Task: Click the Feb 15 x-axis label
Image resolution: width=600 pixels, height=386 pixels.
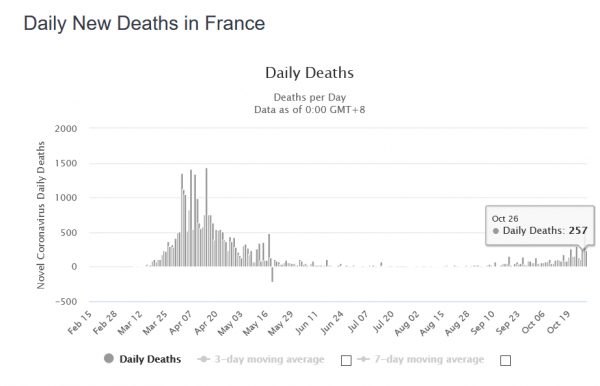Action: point(80,322)
